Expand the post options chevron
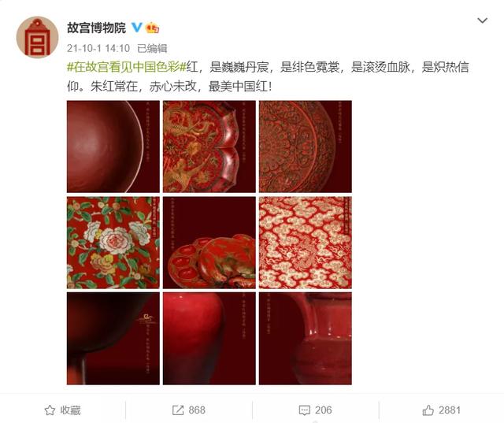504x423 pixels. pos(482,21)
